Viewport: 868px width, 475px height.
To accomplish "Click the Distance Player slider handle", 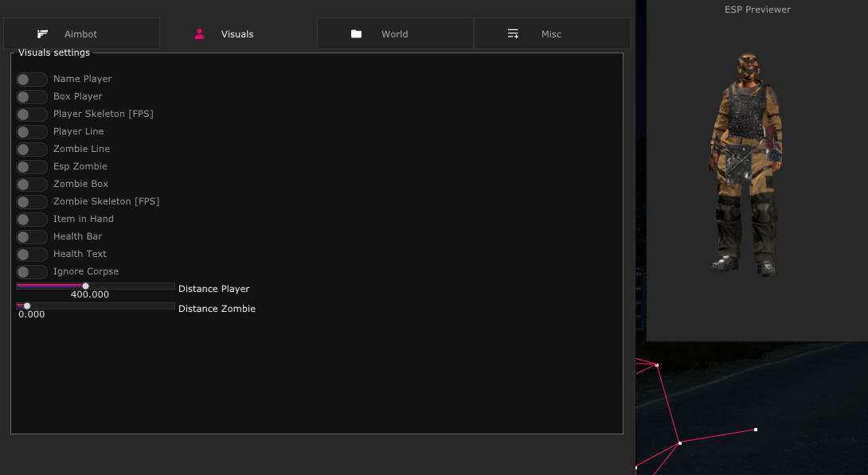I will tap(85, 286).
